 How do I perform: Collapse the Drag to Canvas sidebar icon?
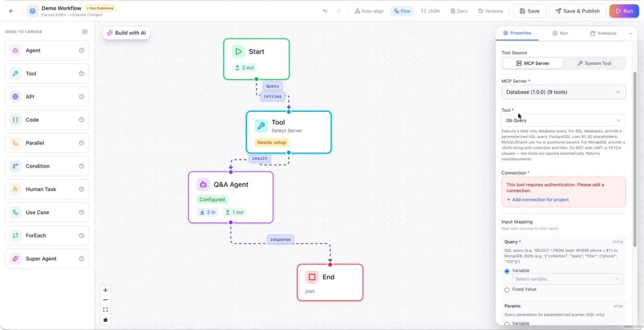[85, 32]
